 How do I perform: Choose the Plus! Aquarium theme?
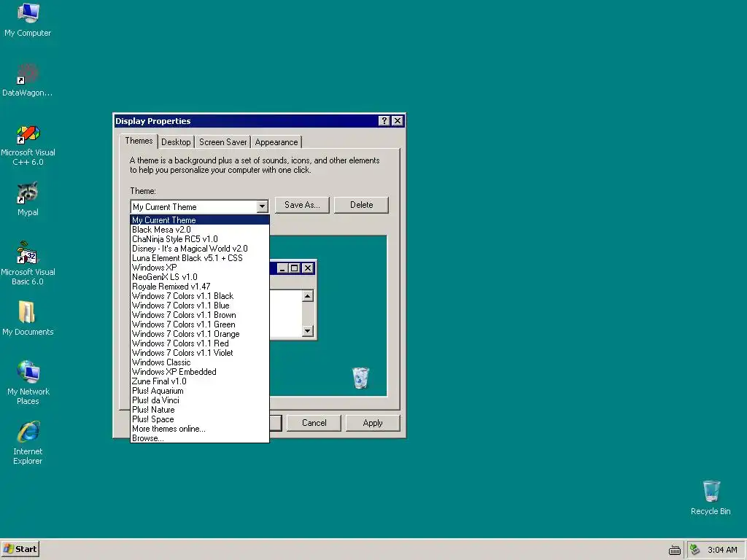[x=200, y=391]
